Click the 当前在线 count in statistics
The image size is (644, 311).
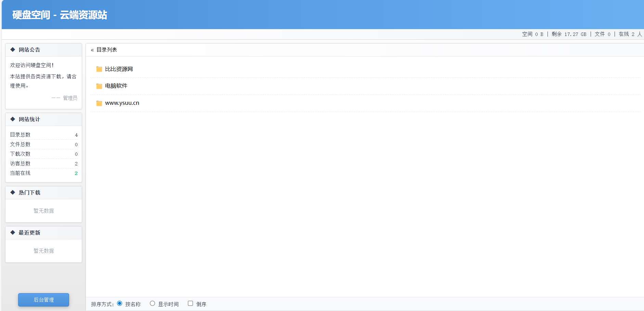(x=76, y=173)
